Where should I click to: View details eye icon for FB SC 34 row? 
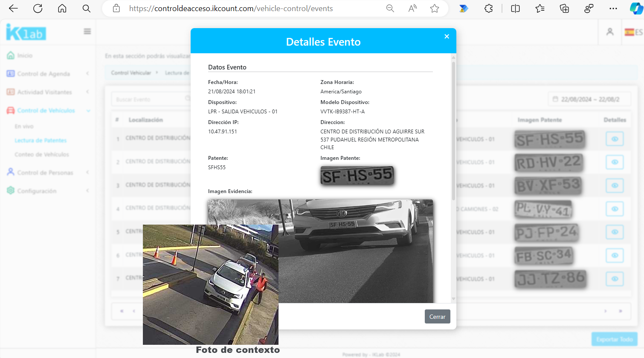click(615, 255)
